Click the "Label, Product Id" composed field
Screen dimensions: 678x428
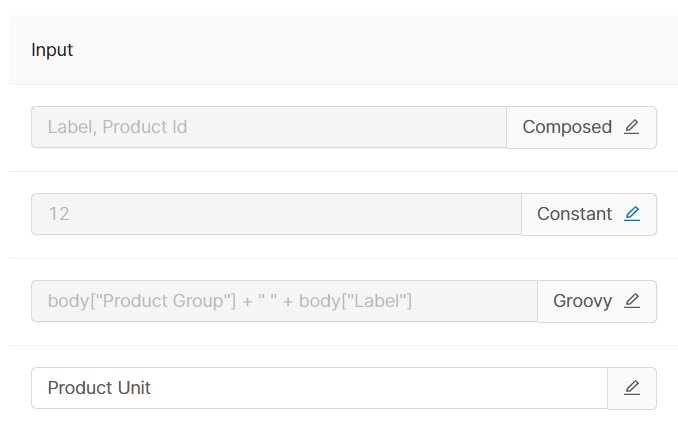pos(268,127)
